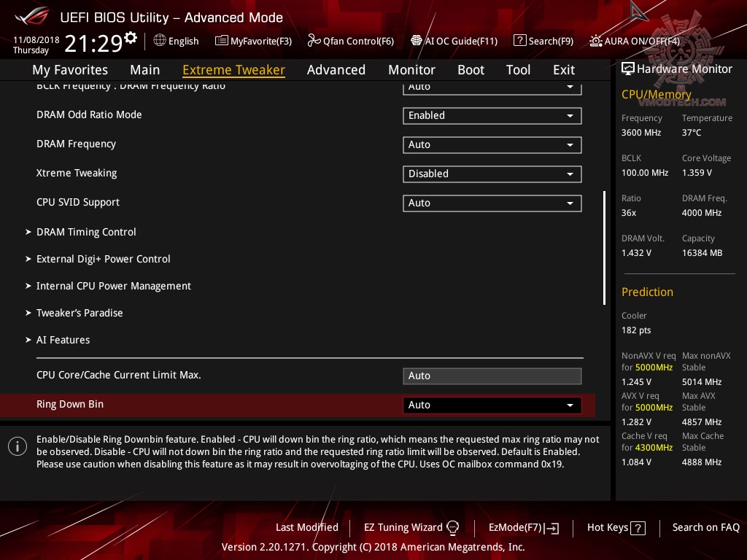Click the EzMode(F7) button
The width and height of the screenshot is (747, 560).
tap(524, 528)
